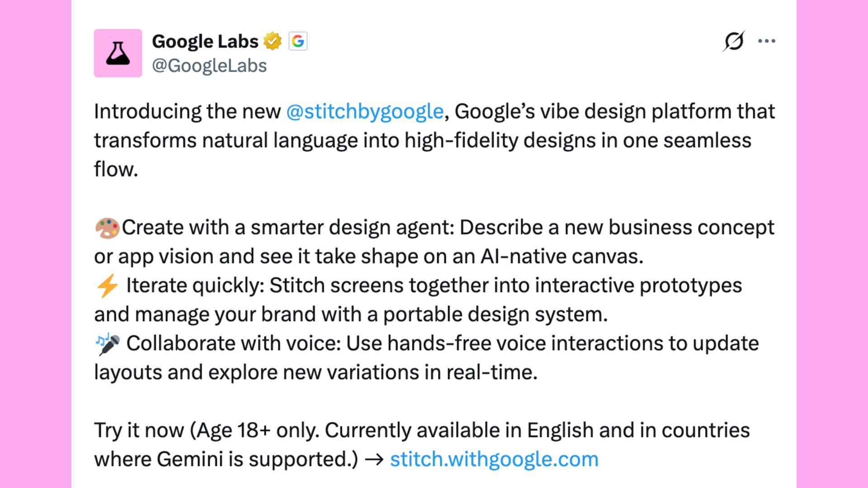Click the Google G affiliation badge

tap(298, 41)
